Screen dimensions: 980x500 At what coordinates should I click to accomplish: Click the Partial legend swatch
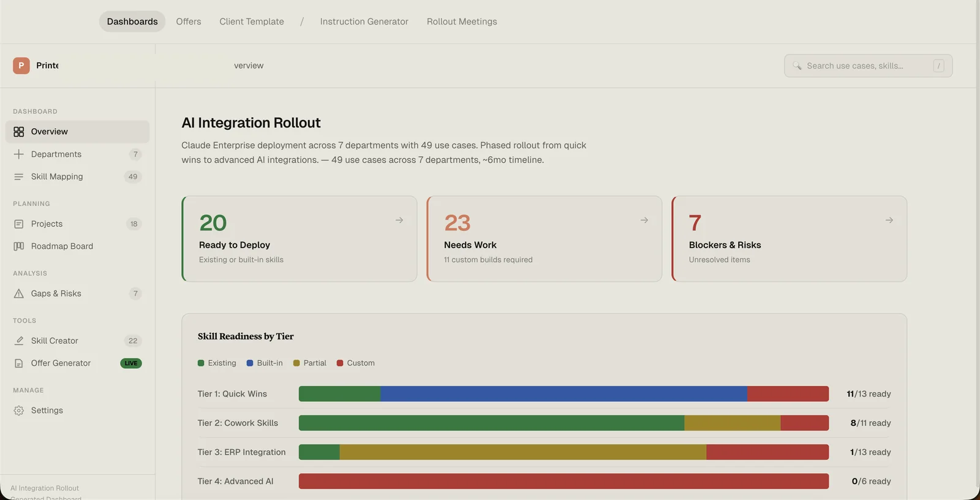tap(296, 363)
